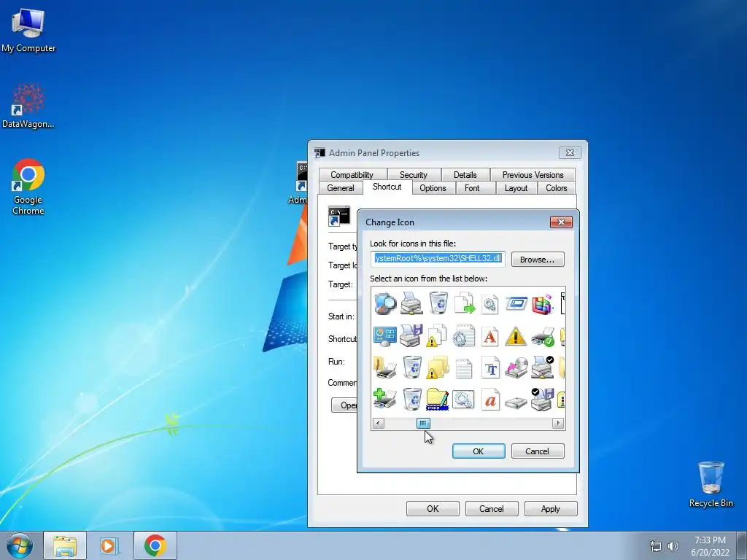Image resolution: width=747 pixels, height=560 pixels.
Task: Confirm with OK in Change Icon dialog
Action: [479, 451]
